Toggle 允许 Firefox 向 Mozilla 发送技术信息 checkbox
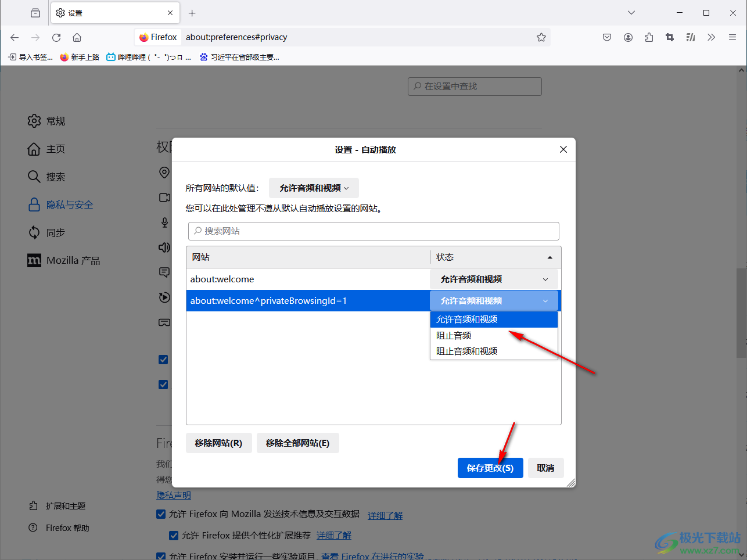 [161, 514]
